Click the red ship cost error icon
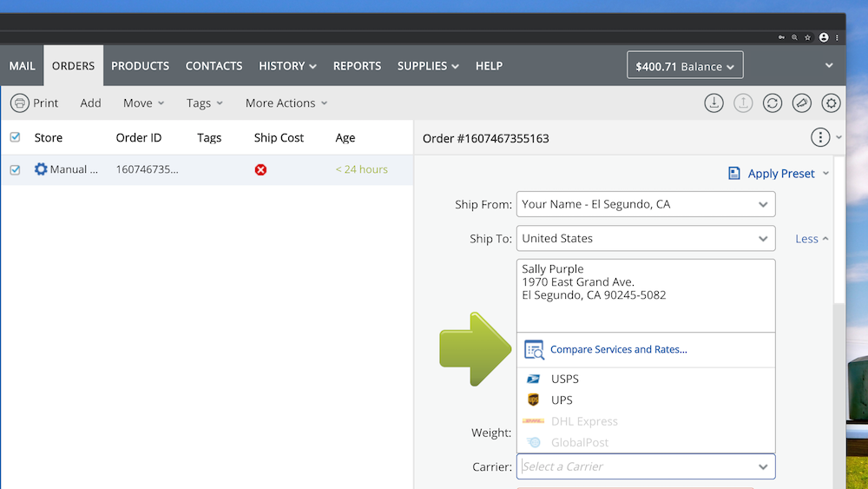Viewport: 868px width, 489px height. pos(260,169)
